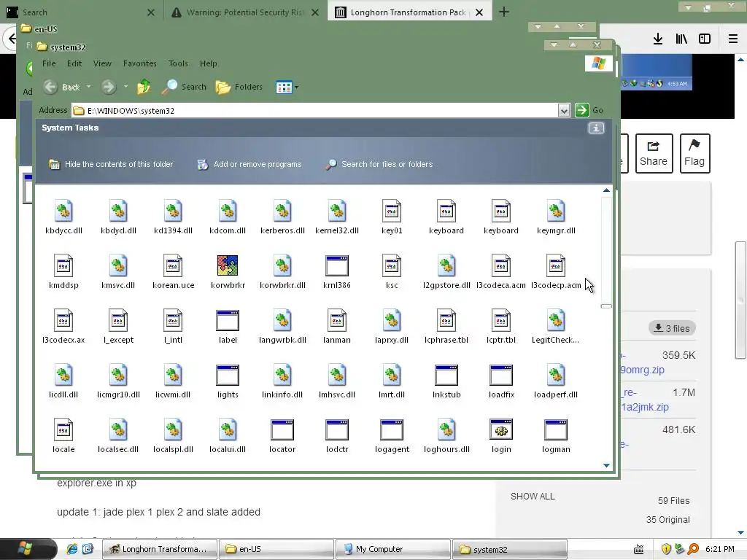Open the Help menu
Viewport: 747px width, 560px height.
tap(208, 63)
